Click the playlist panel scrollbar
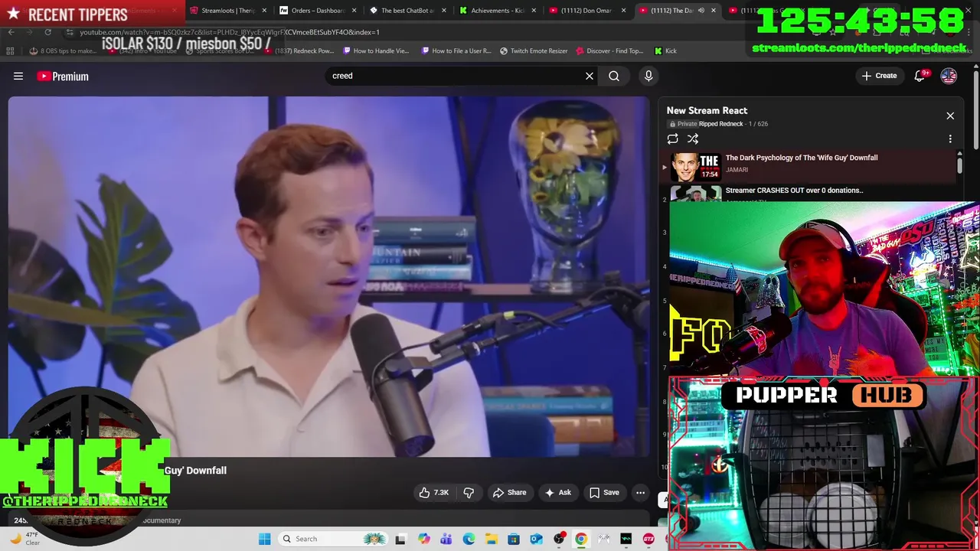 pos(959,165)
